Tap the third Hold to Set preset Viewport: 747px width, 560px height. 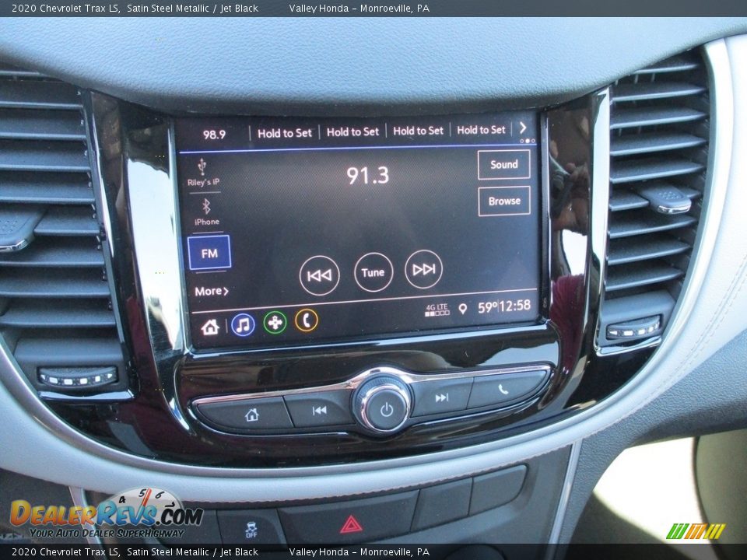click(x=418, y=131)
